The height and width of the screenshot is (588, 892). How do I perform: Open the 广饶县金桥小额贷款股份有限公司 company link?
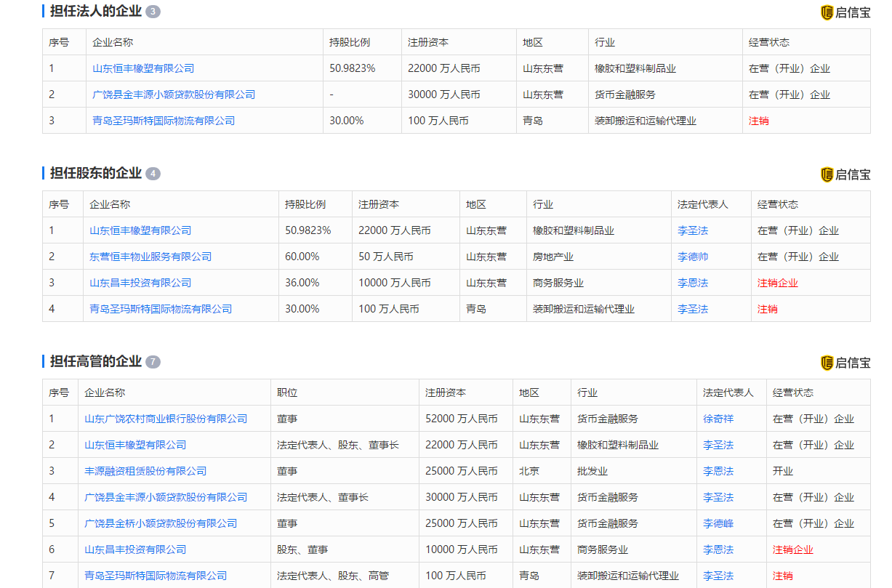[x=161, y=523]
